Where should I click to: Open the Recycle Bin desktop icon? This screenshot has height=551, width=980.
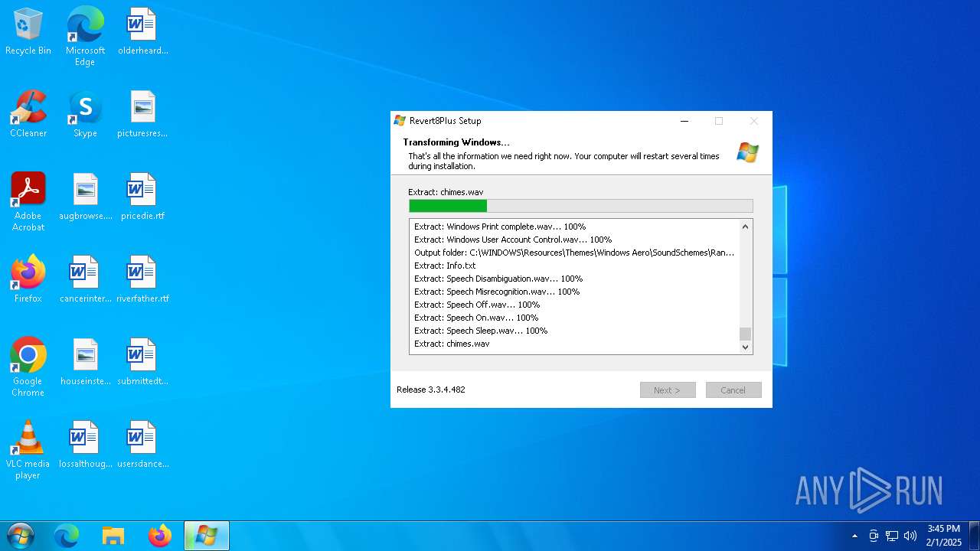coord(28,32)
